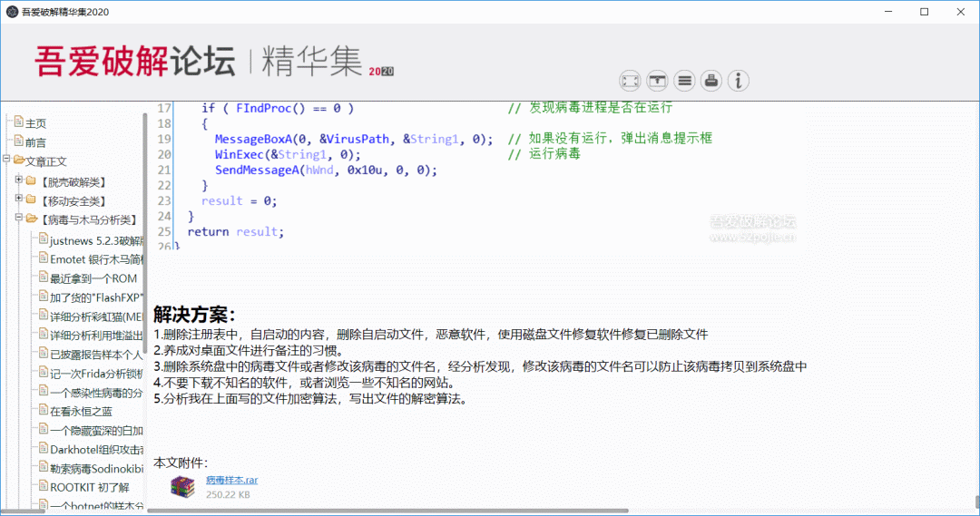The height and width of the screenshot is (516, 980).
Task: Click the content area horizontal scrollbar
Action: click(x=387, y=511)
